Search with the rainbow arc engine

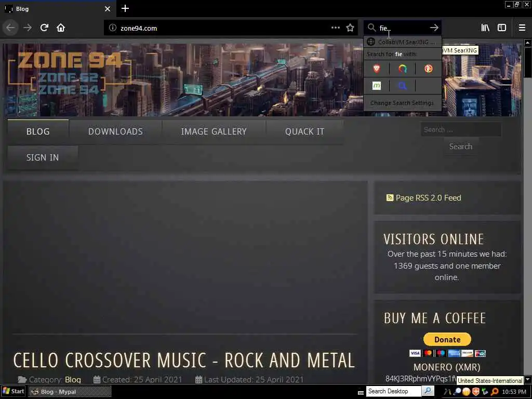click(x=403, y=69)
